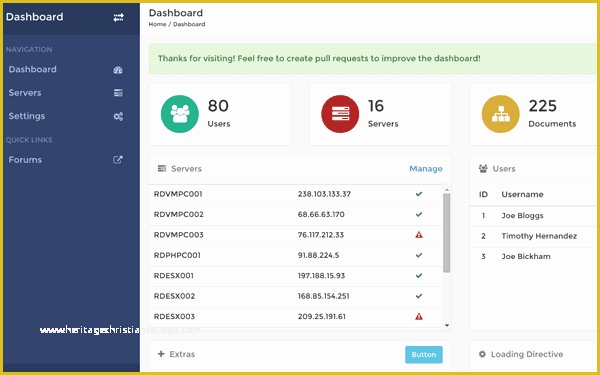Click the 225 Documents count
600x375 pixels.
[543, 106]
